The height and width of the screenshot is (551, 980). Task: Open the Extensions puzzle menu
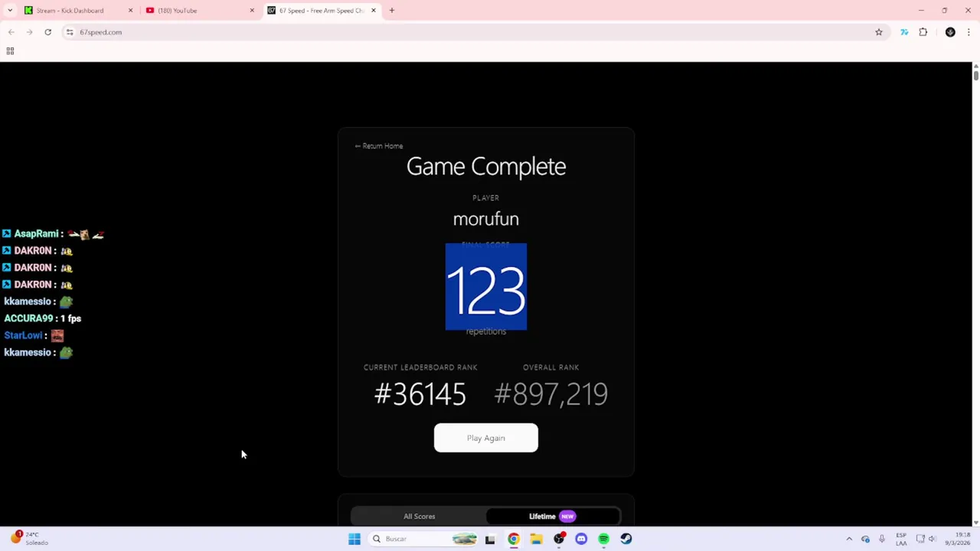(923, 32)
